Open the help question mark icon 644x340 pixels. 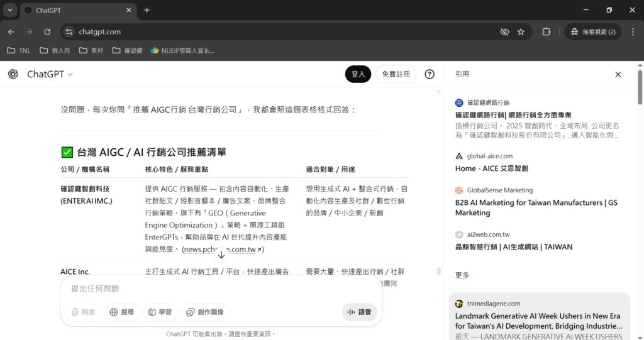pos(429,74)
